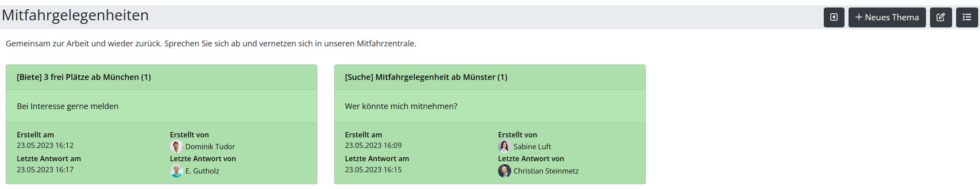Image resolution: width=980 pixels, height=189 pixels.
Task: Open topic '[Suche] Mitfahrgelegenheit ab Münster'
Action: point(426,77)
